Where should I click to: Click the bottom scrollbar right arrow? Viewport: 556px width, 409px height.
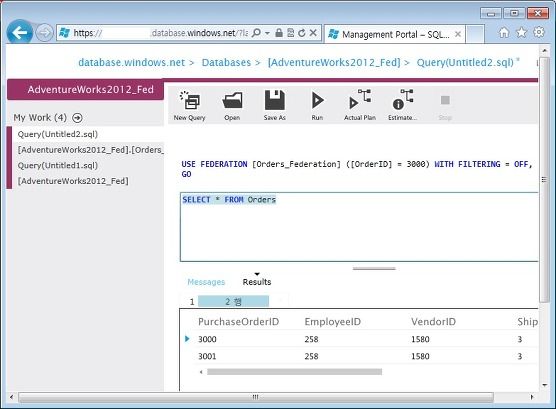[x=532, y=397]
